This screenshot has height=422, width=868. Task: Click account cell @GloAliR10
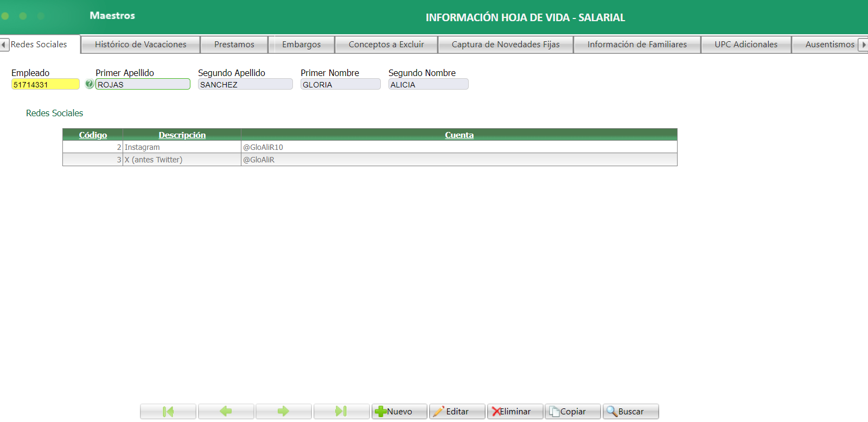coord(459,147)
